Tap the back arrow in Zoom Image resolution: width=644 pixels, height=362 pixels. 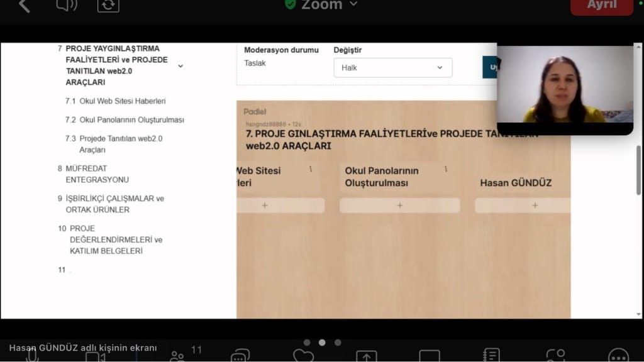(x=24, y=6)
